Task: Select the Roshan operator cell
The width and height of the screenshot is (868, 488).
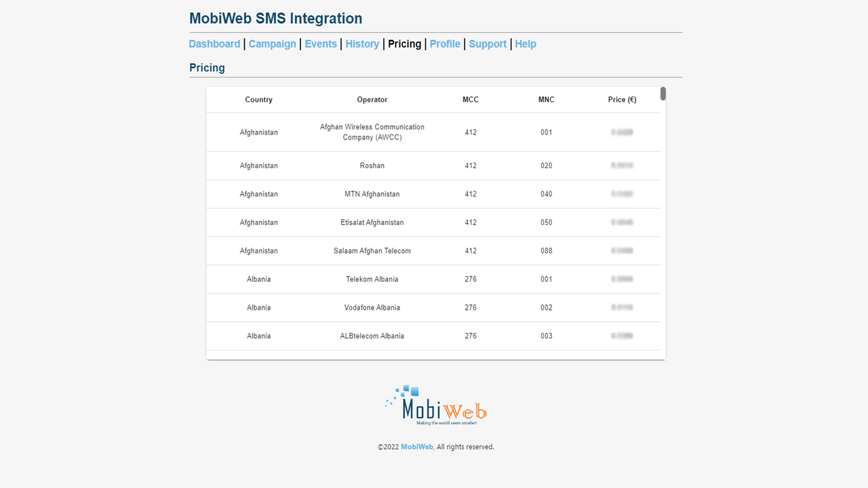Action: pos(372,166)
